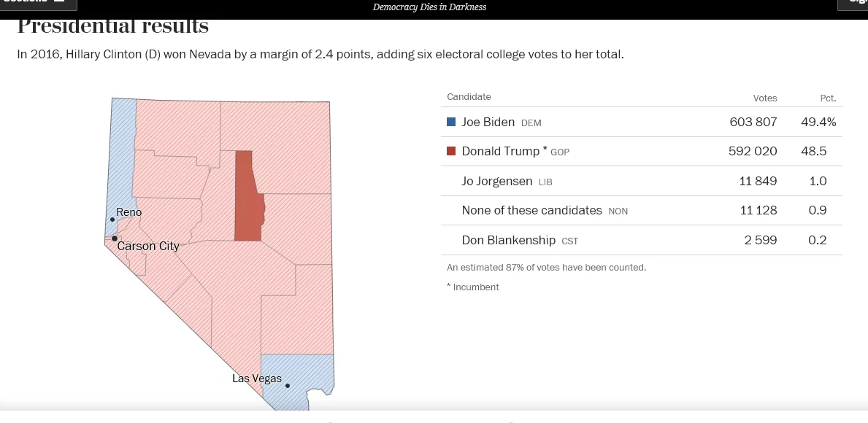
Task: Click the Pct. column header
Action: (828, 98)
